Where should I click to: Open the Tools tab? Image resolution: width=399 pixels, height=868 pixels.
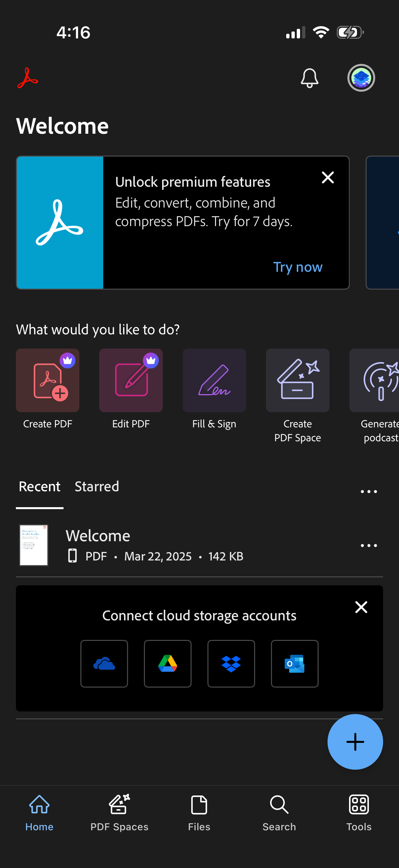pyautogui.click(x=359, y=813)
